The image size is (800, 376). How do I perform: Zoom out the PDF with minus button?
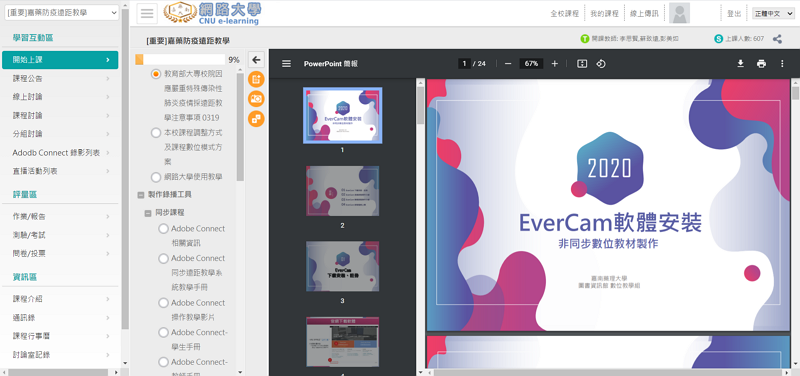pyautogui.click(x=508, y=64)
